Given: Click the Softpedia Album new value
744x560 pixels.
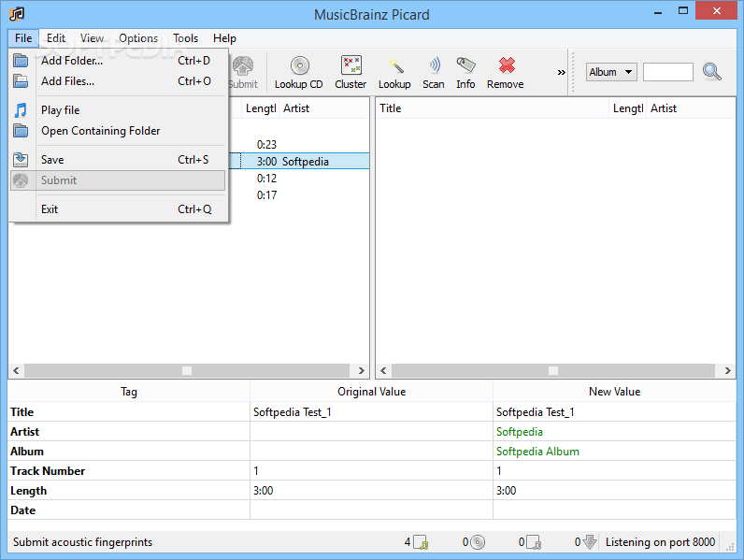Looking at the screenshot, I should coord(537,452).
